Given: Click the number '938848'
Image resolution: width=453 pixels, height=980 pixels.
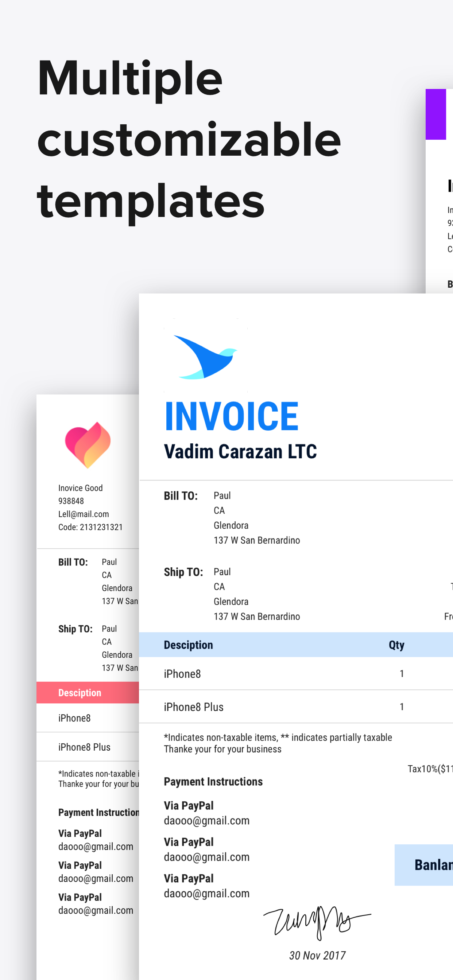Looking at the screenshot, I should click(x=71, y=501).
